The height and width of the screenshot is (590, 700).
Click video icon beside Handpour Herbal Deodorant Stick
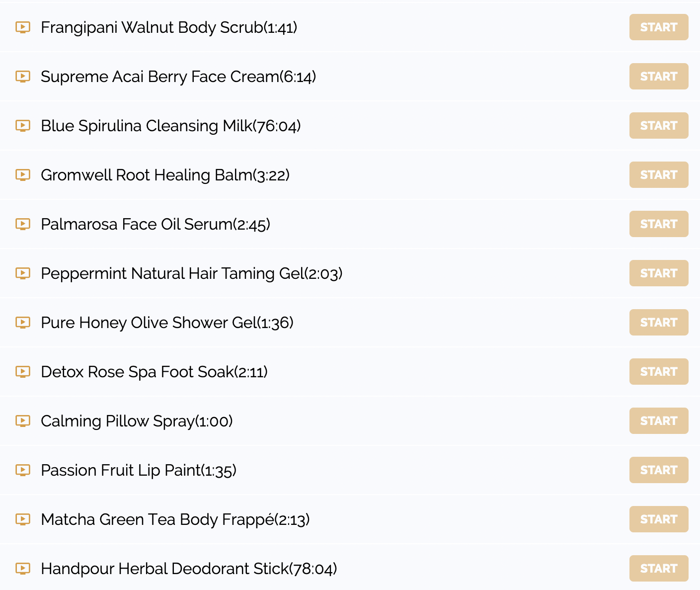coord(23,569)
